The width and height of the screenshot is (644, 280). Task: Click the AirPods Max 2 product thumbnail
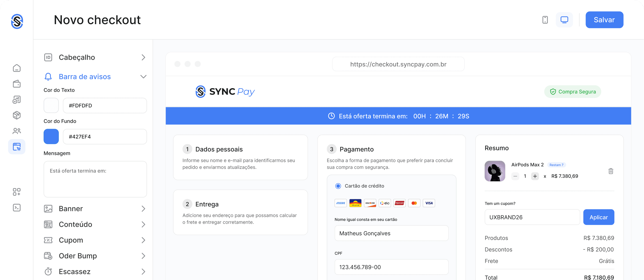495,171
